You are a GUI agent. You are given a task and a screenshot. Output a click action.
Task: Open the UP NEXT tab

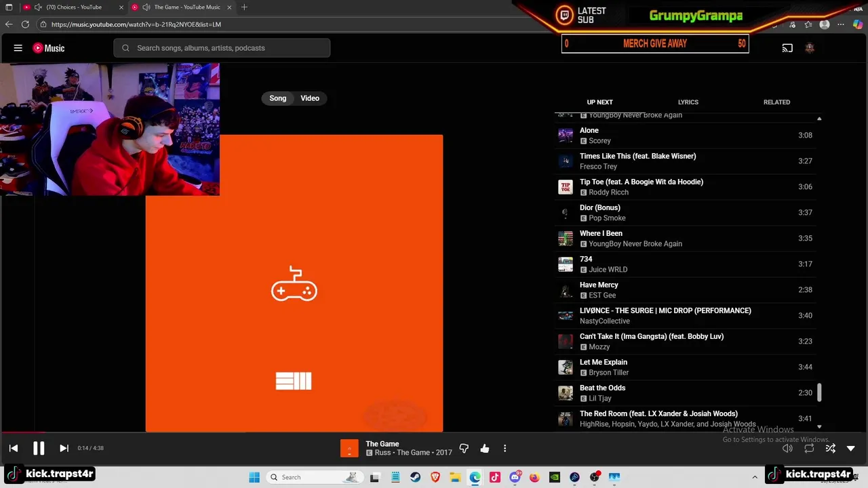[599, 102]
